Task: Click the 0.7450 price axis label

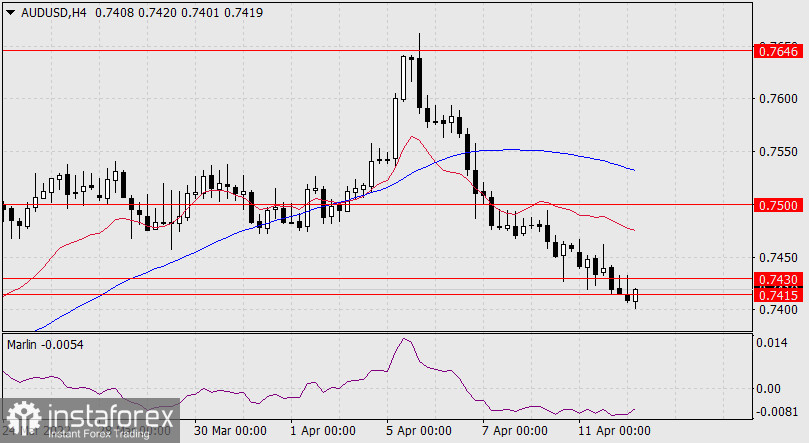Action: click(x=777, y=257)
